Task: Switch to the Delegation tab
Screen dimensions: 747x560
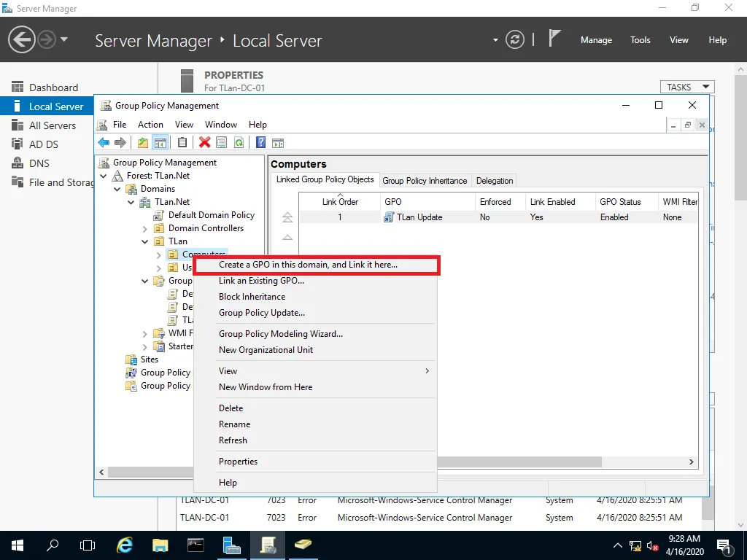Action: [495, 181]
